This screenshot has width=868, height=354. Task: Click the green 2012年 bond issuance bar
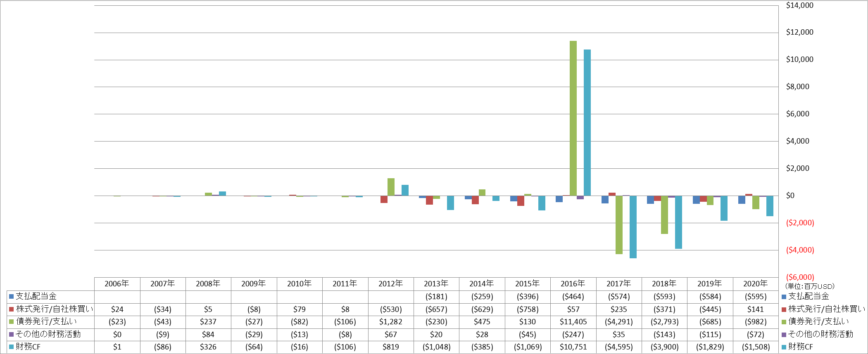point(391,187)
